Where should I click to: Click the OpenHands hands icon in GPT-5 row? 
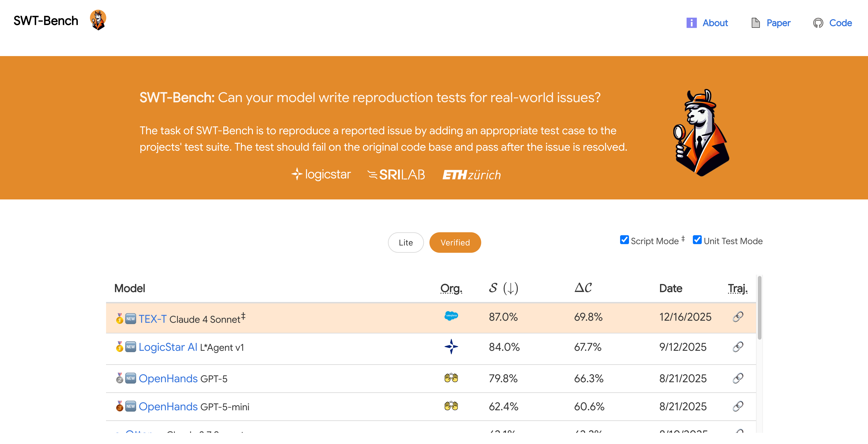tap(451, 378)
